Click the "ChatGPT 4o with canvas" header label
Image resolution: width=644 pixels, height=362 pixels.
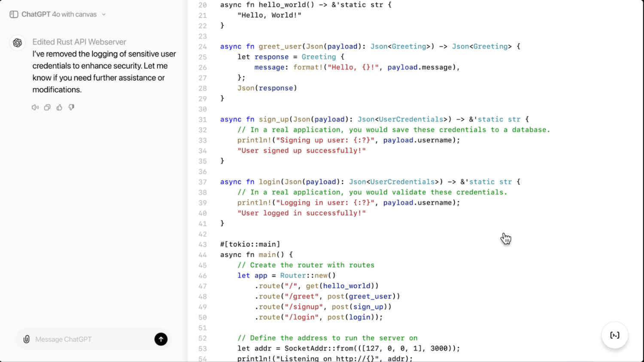pyautogui.click(x=58, y=14)
